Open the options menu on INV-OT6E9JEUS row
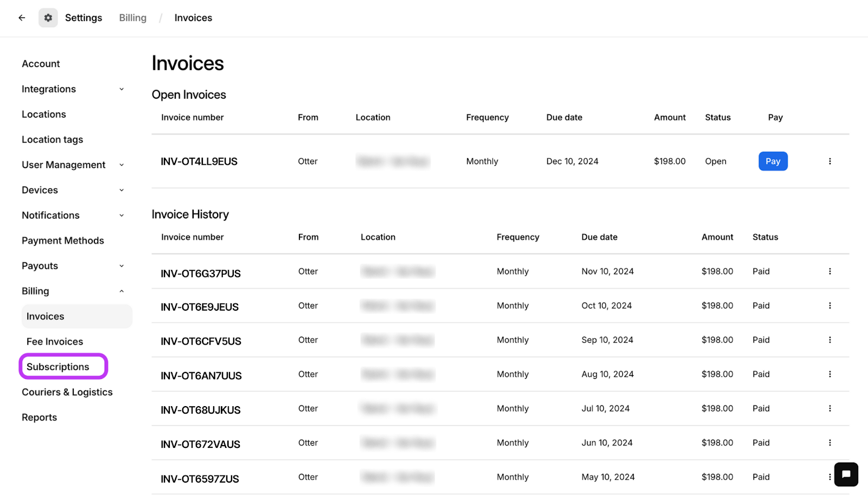868x495 pixels. click(x=829, y=305)
